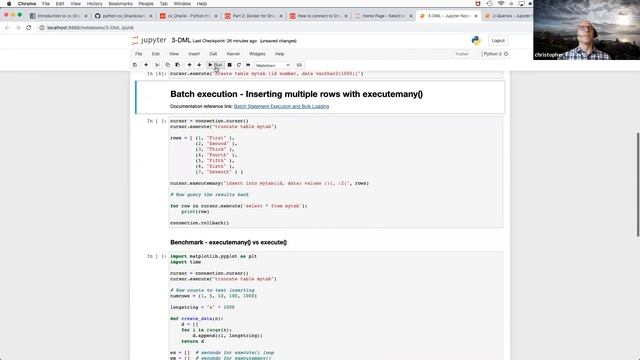
Task: Copy selected cells using the copy icon
Action: coord(167,65)
